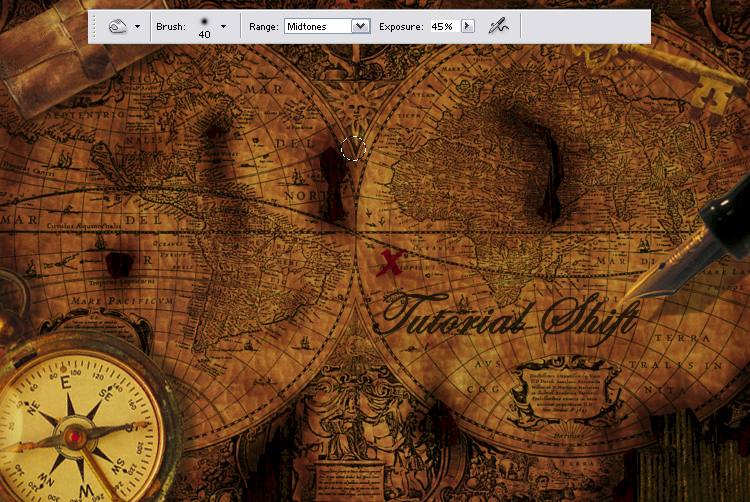Toggle the airbrush mode icon

[498, 27]
